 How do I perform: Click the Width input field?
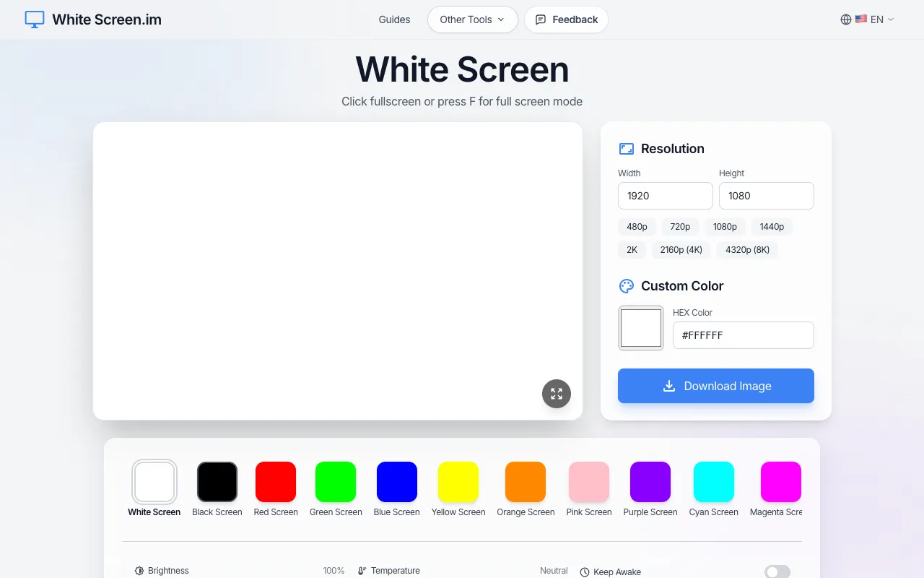(x=666, y=196)
